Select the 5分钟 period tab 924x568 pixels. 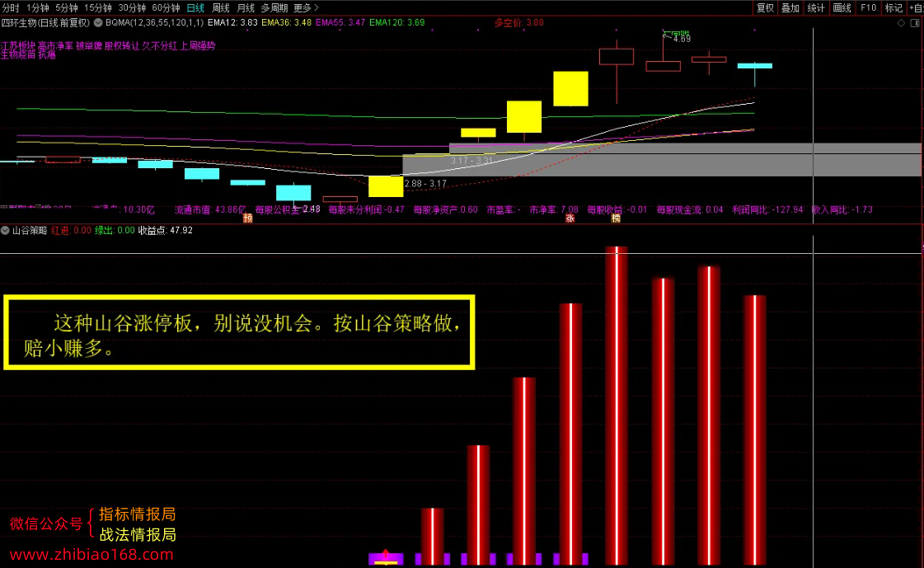[67, 7]
